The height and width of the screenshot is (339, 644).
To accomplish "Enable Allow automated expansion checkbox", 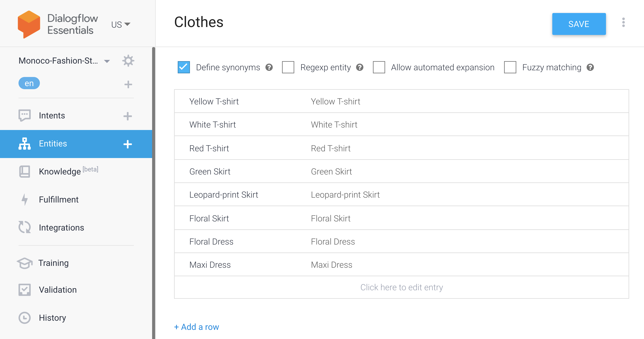I will pyautogui.click(x=379, y=67).
